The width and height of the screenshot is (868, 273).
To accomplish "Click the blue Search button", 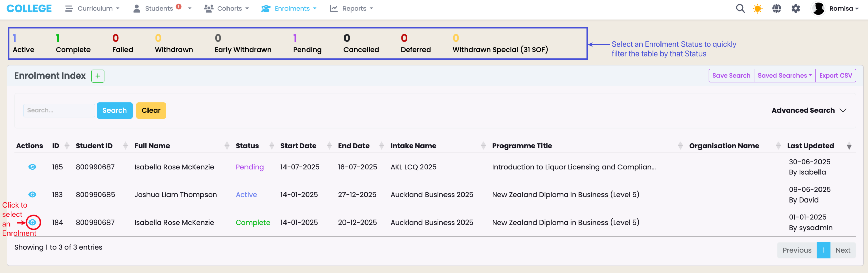I will [x=115, y=111].
